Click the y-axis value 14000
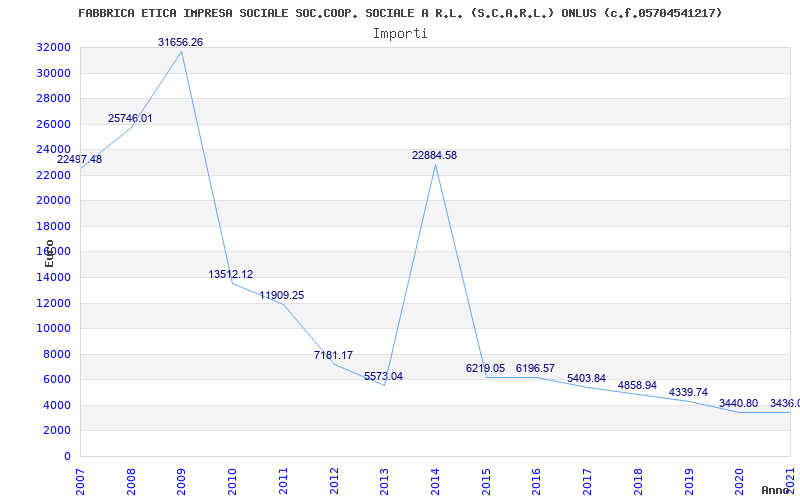 click(x=53, y=278)
